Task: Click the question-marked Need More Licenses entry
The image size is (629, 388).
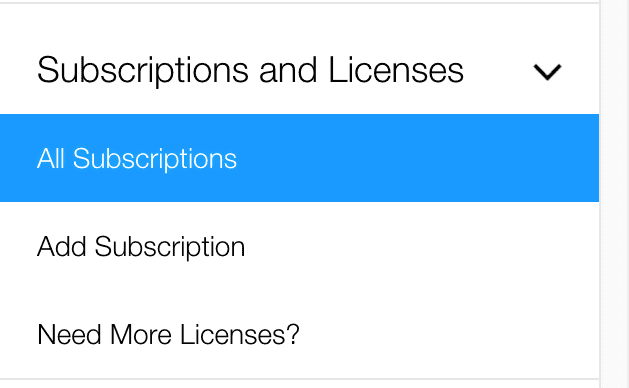Action: (168, 334)
